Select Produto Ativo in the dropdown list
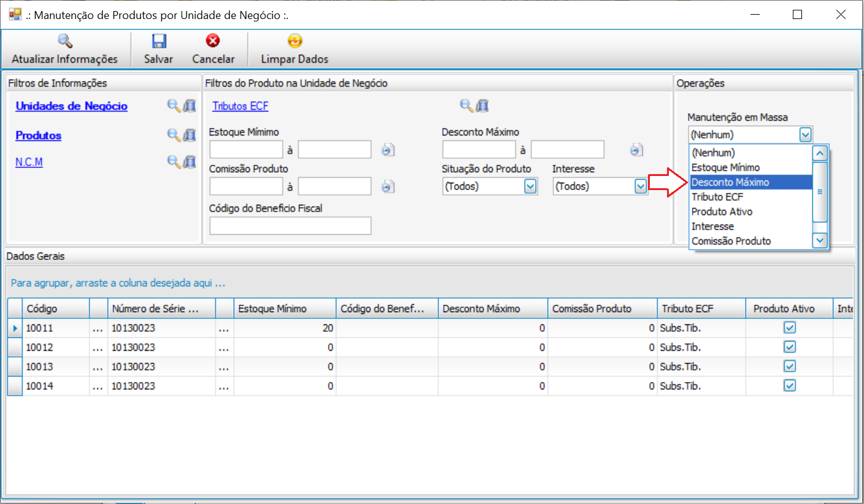Viewport: 864px width, 504px height. [x=750, y=212]
